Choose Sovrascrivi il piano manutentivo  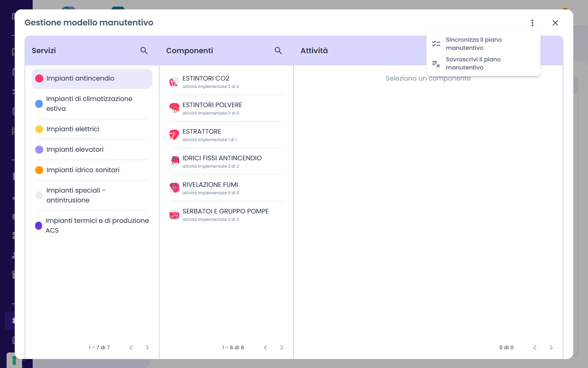[483, 63]
